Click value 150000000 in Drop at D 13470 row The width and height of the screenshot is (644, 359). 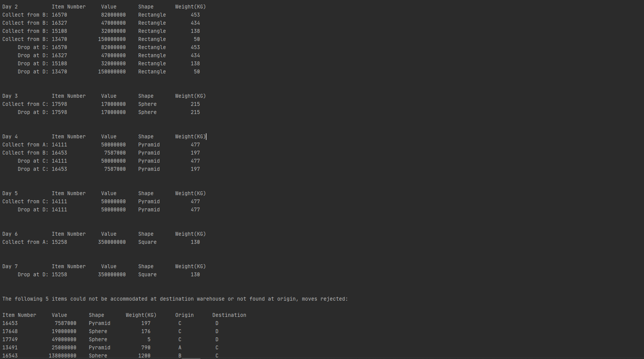pyautogui.click(x=112, y=71)
